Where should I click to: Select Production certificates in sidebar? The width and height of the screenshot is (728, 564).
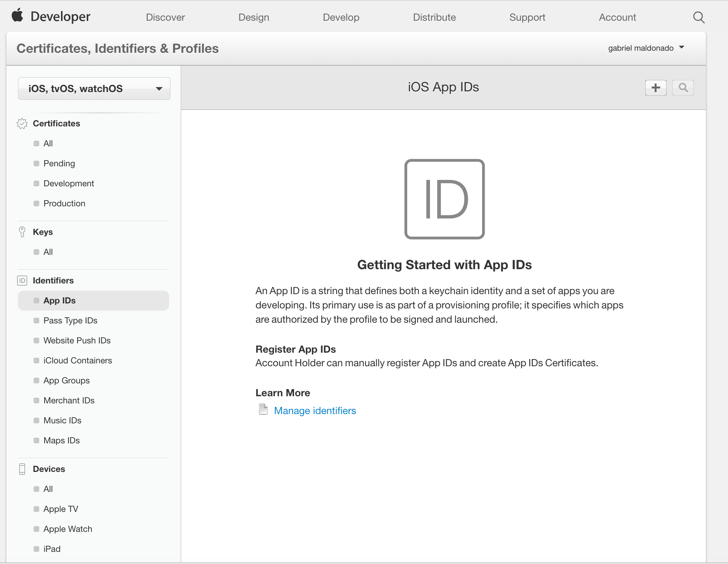[x=64, y=203]
